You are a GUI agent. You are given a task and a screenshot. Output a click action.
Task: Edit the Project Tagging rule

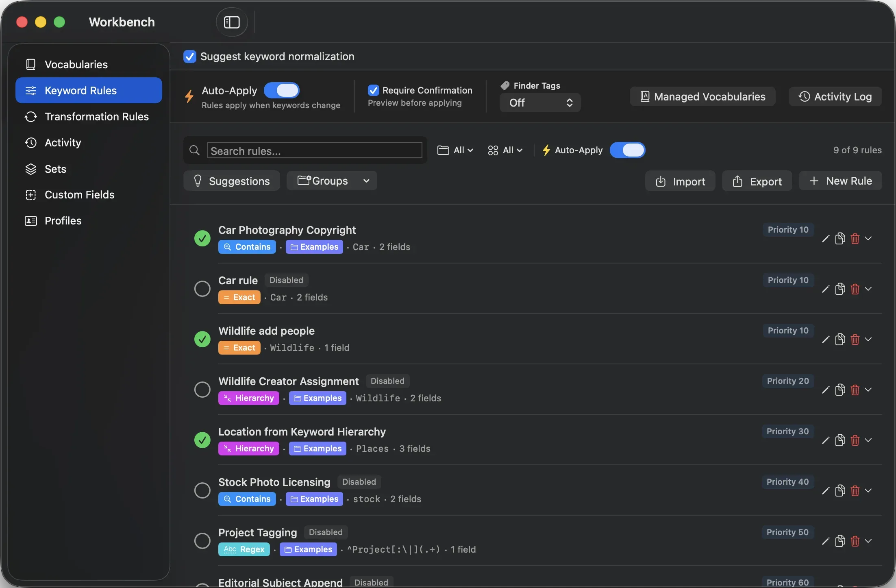coord(825,541)
